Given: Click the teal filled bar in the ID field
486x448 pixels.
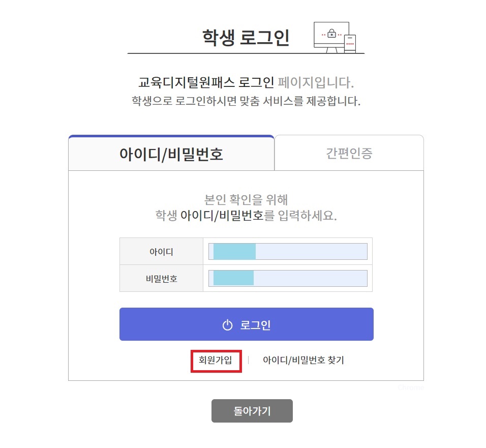Looking at the screenshot, I should [231, 251].
